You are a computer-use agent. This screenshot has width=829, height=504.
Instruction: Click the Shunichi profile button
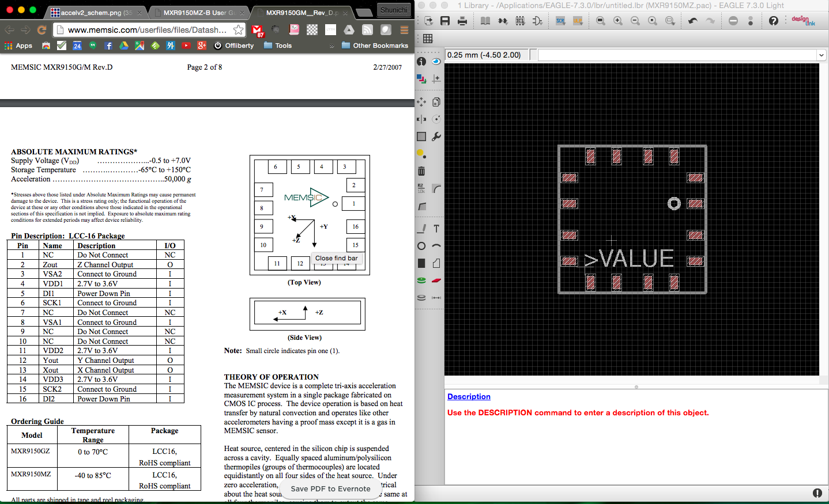[x=394, y=10]
